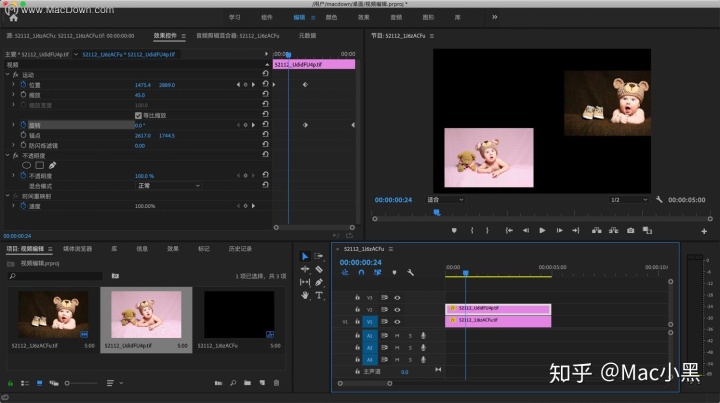The image size is (720, 403).
Task: Switch to Color workspace
Action: click(x=331, y=17)
